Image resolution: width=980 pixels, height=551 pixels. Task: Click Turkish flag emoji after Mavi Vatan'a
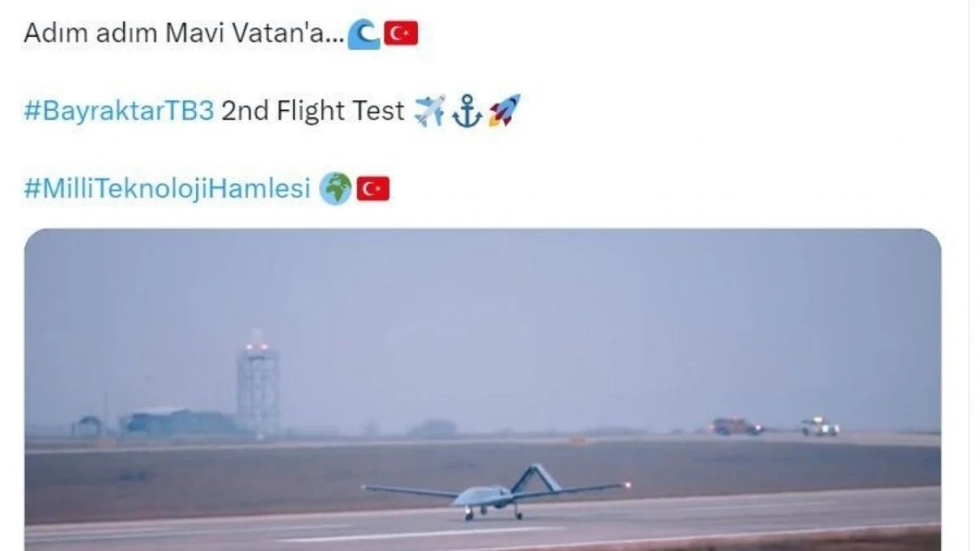pyautogui.click(x=400, y=33)
